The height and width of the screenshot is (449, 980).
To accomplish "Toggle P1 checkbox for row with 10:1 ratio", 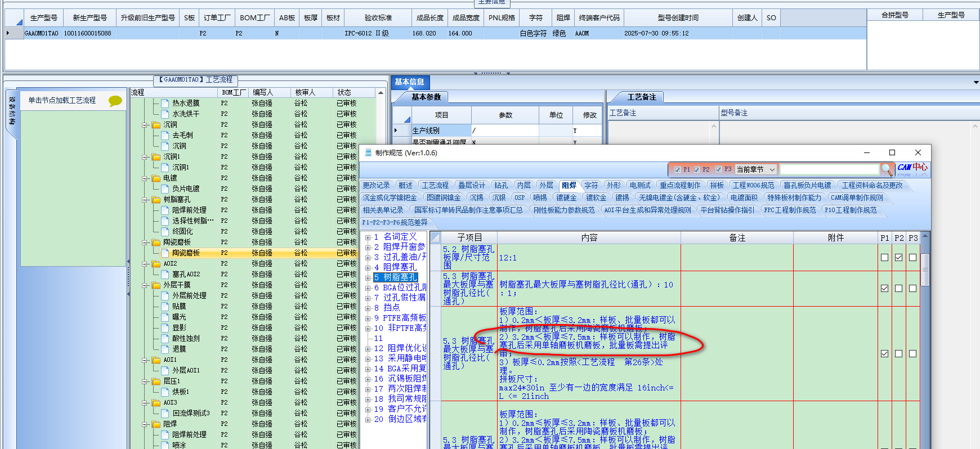I will point(884,288).
